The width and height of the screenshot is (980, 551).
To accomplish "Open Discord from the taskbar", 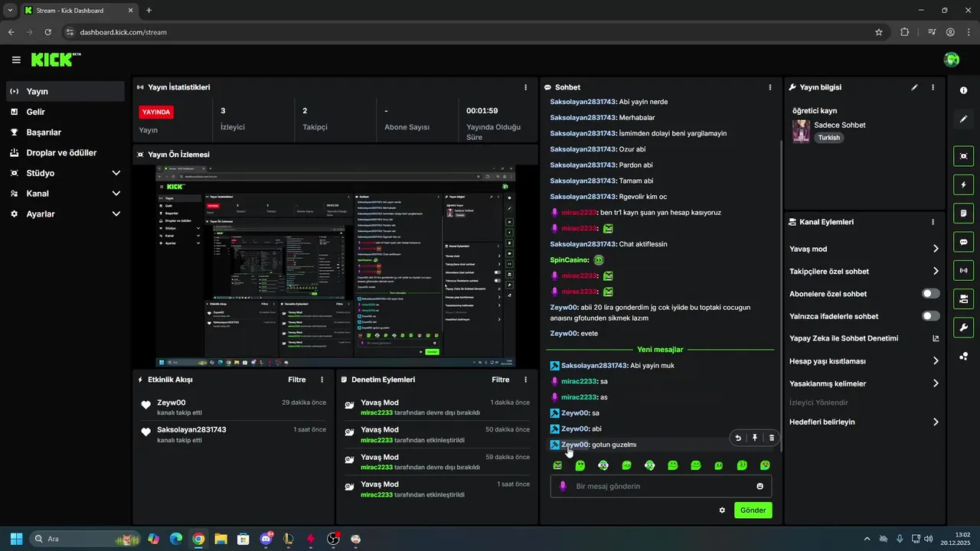I will click(x=266, y=539).
